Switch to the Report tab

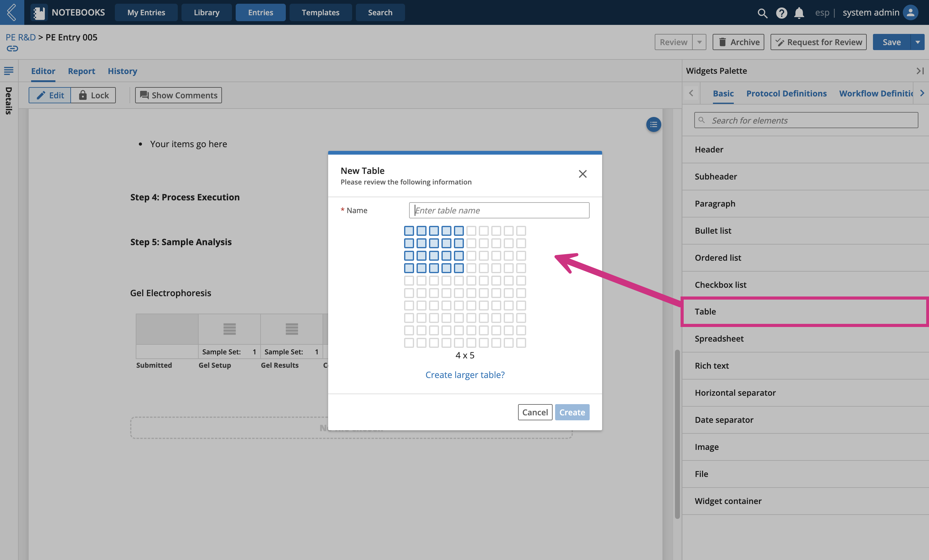81,71
